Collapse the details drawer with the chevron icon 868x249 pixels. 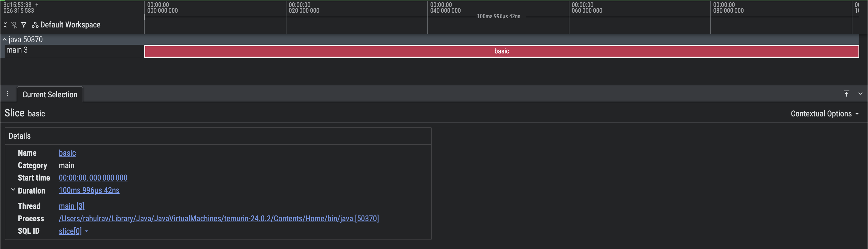tap(860, 94)
